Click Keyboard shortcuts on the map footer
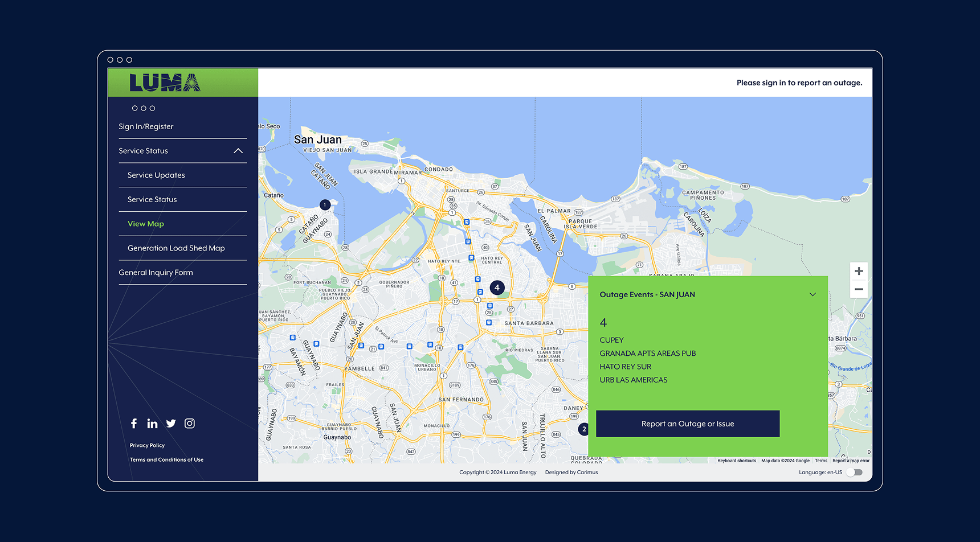This screenshot has height=542, width=980. 736,461
